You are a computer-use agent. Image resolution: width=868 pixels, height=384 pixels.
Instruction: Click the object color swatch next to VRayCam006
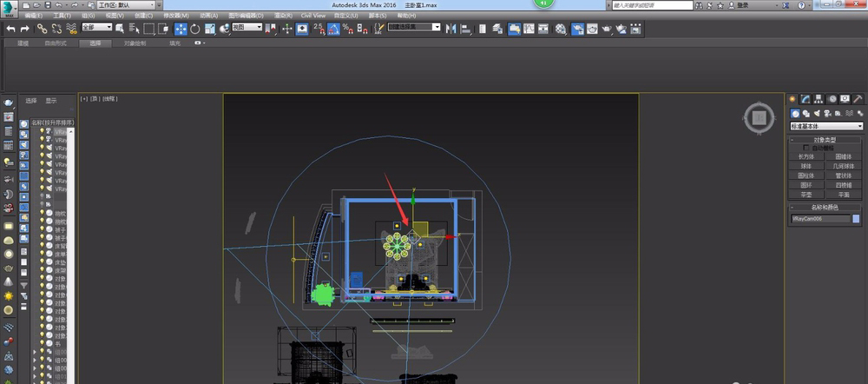[857, 219]
